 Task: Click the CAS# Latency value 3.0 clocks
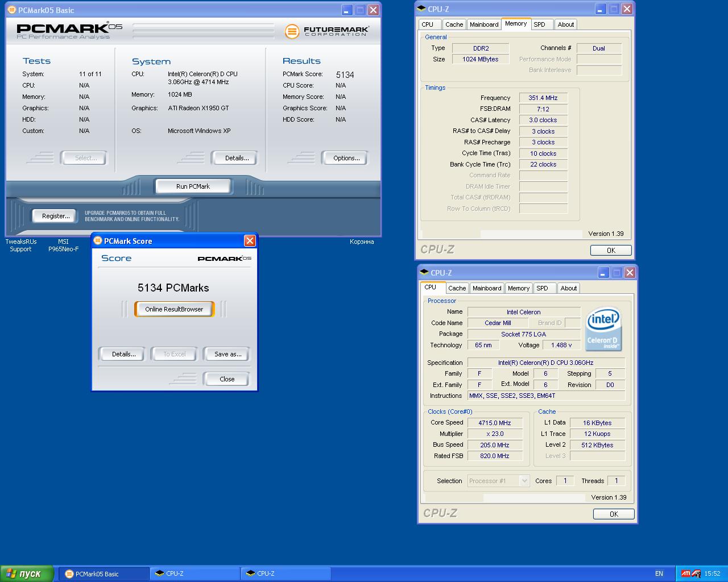pos(543,120)
